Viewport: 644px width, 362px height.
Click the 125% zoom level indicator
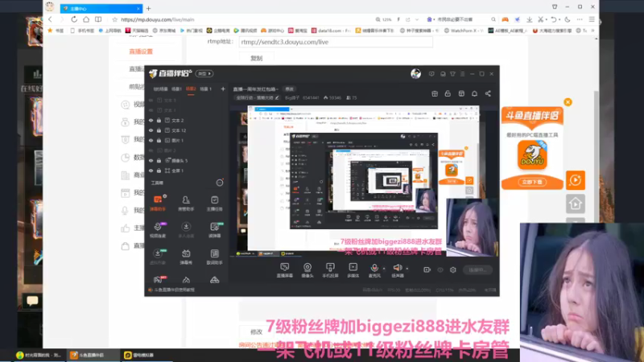pyautogui.click(x=384, y=19)
